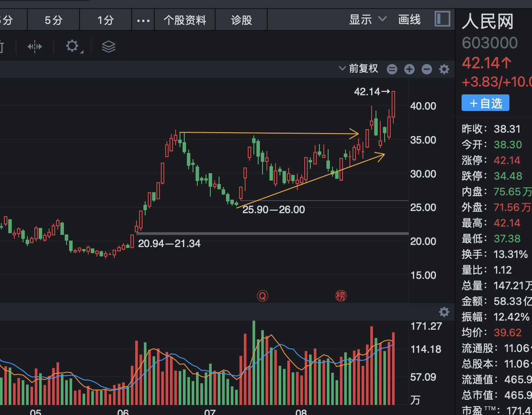Switch to the 5分 chart tab
The width and height of the screenshot is (532, 415).
coord(53,19)
